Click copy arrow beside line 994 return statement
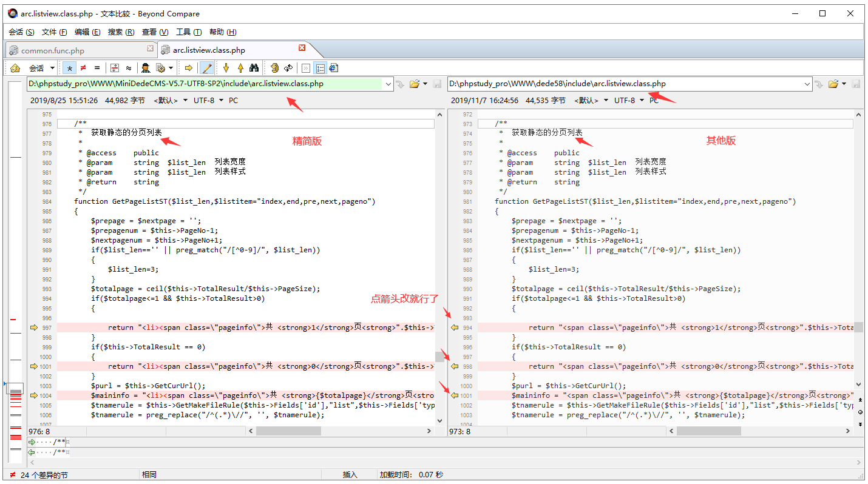Screen dimensions: 868x484 click(454, 327)
